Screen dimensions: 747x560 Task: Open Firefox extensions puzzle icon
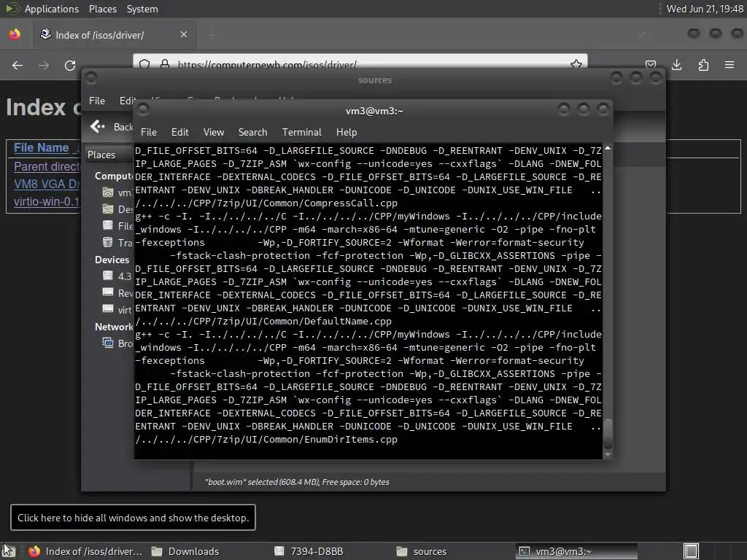703,65
